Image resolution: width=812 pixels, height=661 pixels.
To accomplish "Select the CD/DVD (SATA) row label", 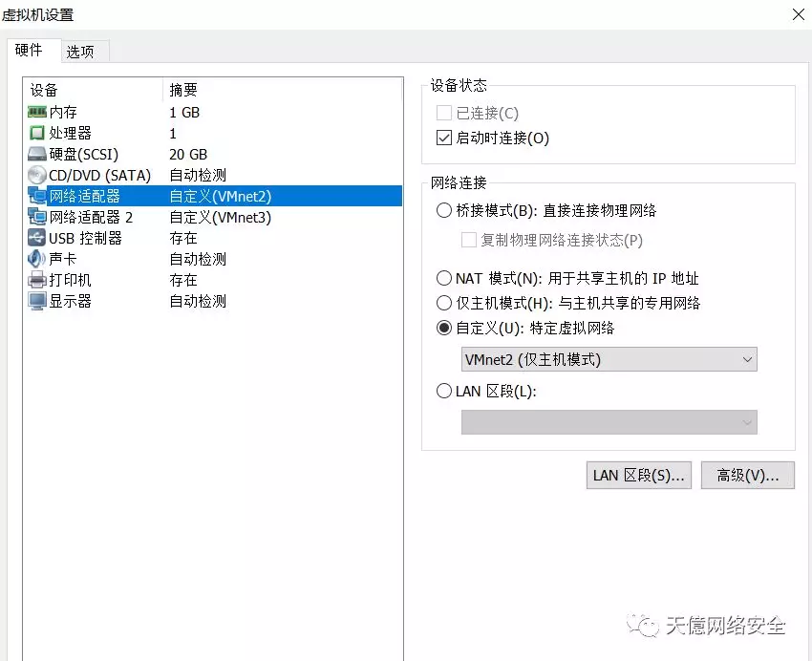I will click(99, 176).
